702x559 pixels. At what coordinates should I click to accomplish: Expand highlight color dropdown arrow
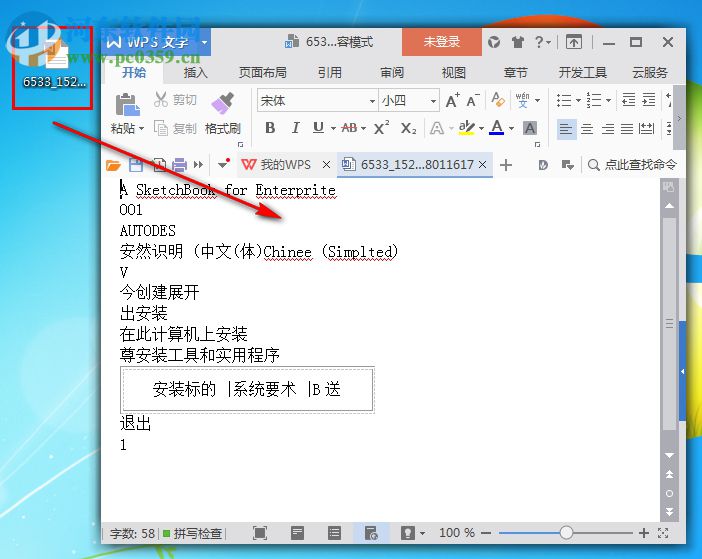(481, 128)
